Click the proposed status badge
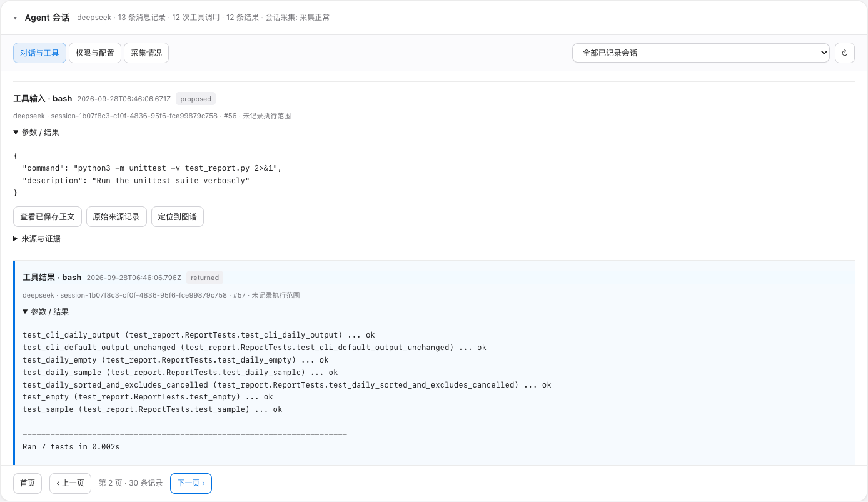The width and height of the screenshot is (868, 502). tap(196, 99)
